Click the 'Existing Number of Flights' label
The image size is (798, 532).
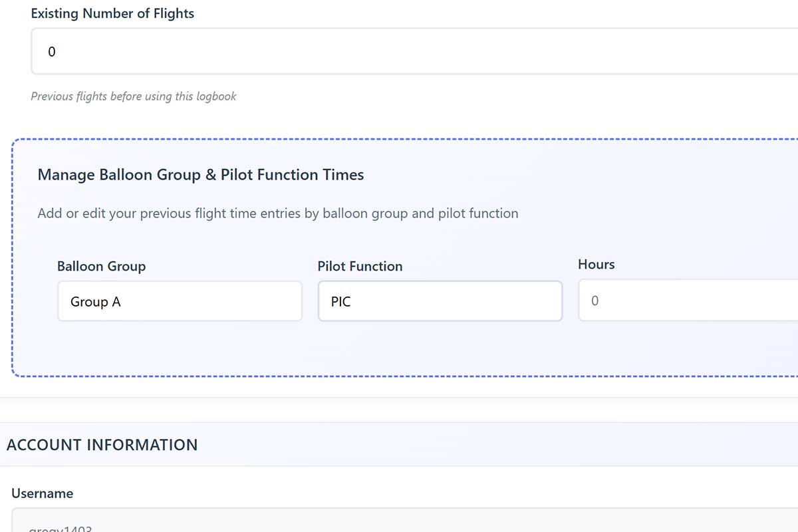[112, 13]
